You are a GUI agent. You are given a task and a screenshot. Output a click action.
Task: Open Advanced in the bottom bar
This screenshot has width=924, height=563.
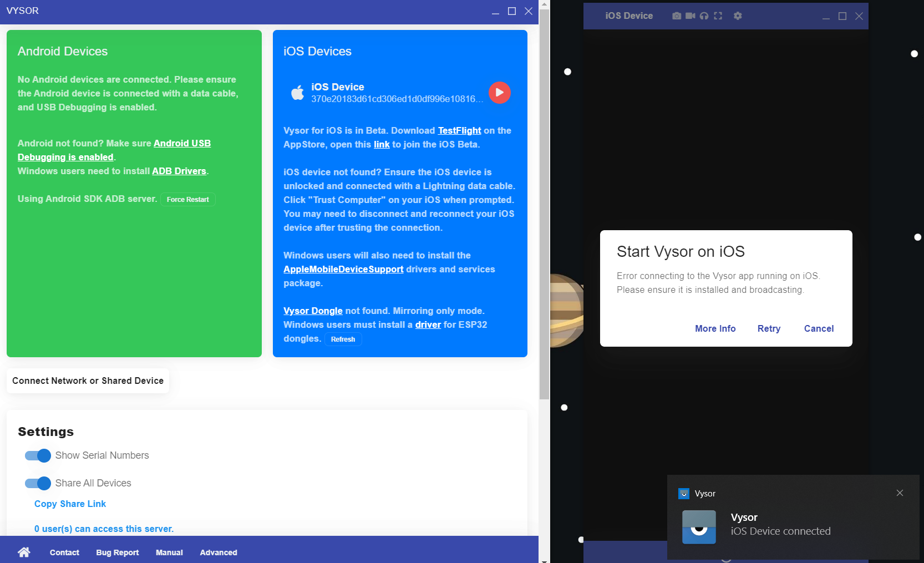219,552
